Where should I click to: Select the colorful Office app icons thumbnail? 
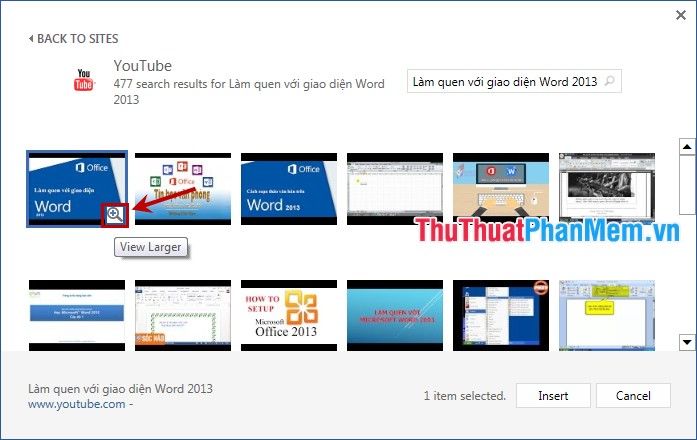182,189
